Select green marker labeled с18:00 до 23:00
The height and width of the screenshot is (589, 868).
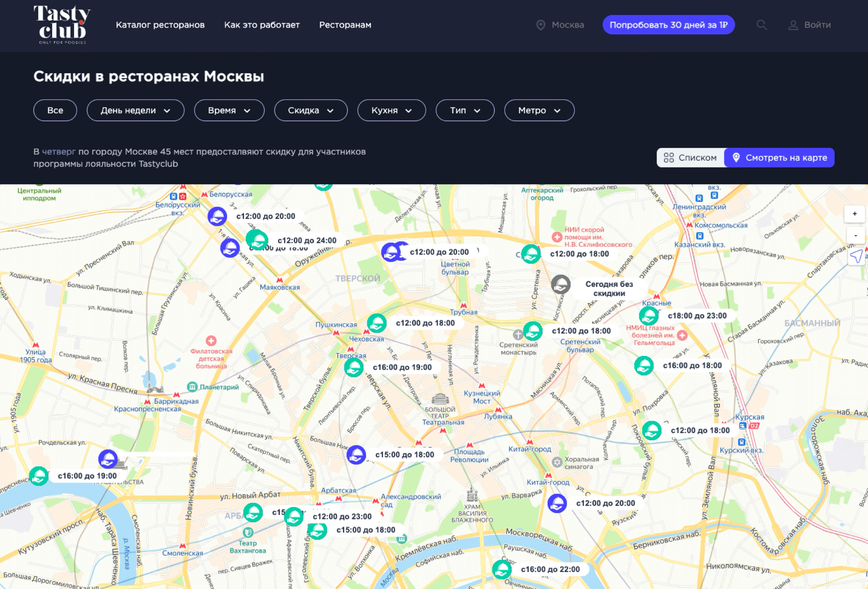[648, 316]
